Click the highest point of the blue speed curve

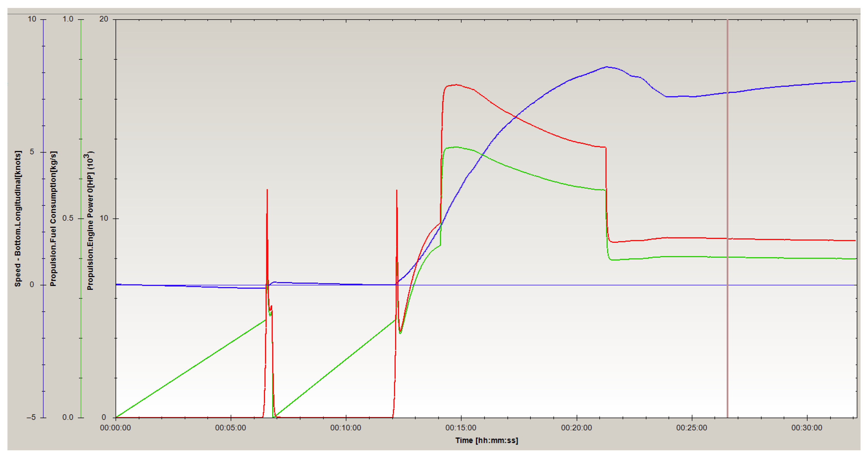point(607,67)
